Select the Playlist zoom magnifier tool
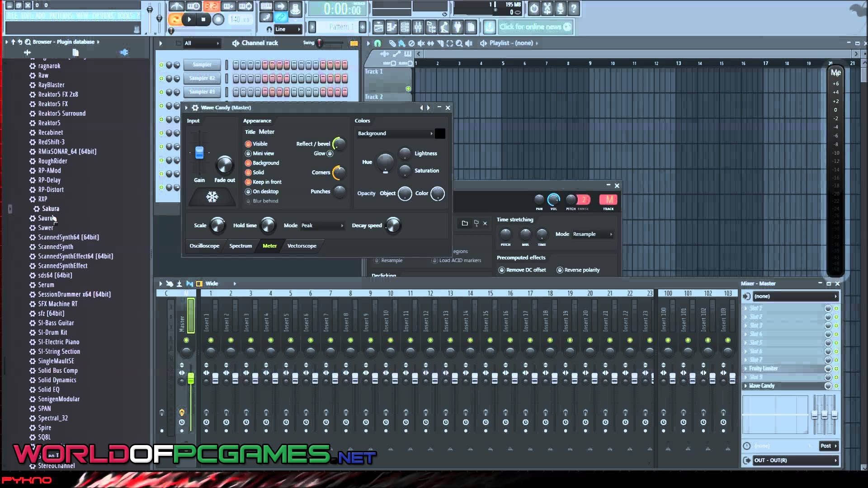 coord(459,43)
